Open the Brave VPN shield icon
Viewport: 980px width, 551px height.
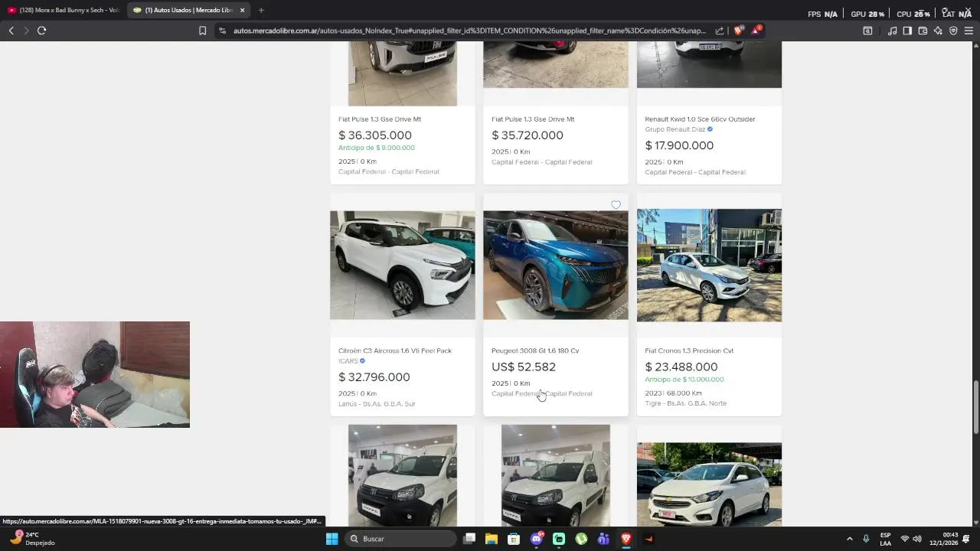tap(953, 31)
